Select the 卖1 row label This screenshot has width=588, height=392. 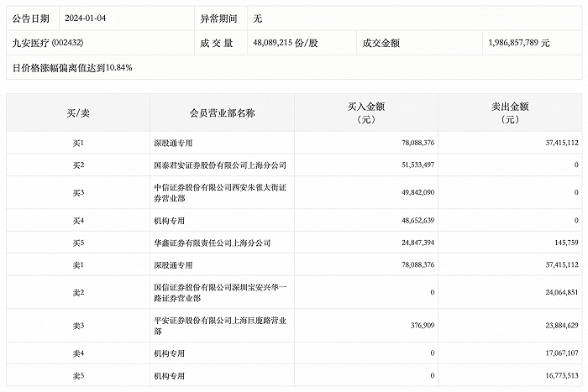point(78,265)
